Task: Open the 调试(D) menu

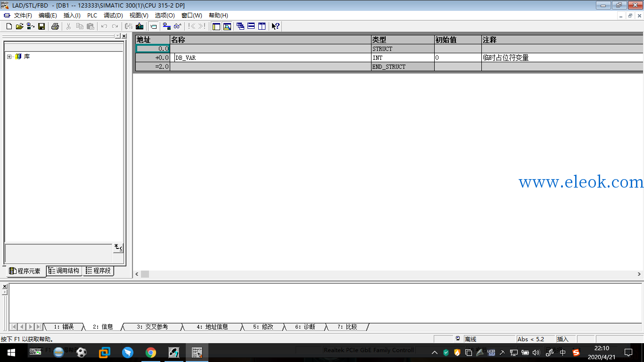Action: 113,16
